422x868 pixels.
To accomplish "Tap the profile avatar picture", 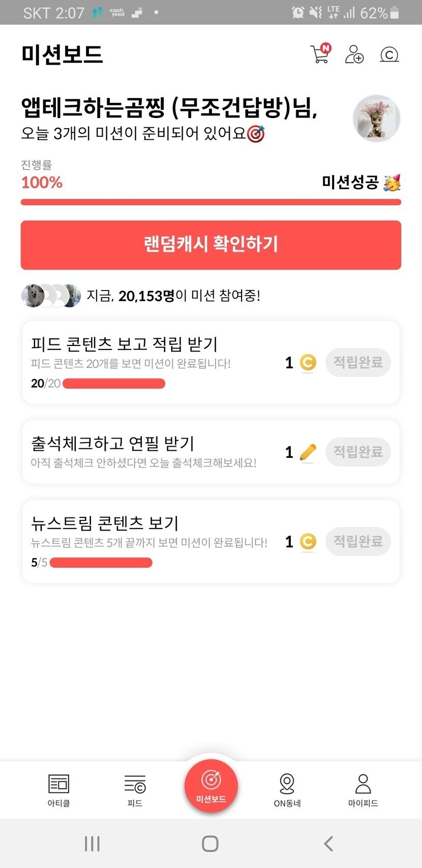I will (376, 118).
